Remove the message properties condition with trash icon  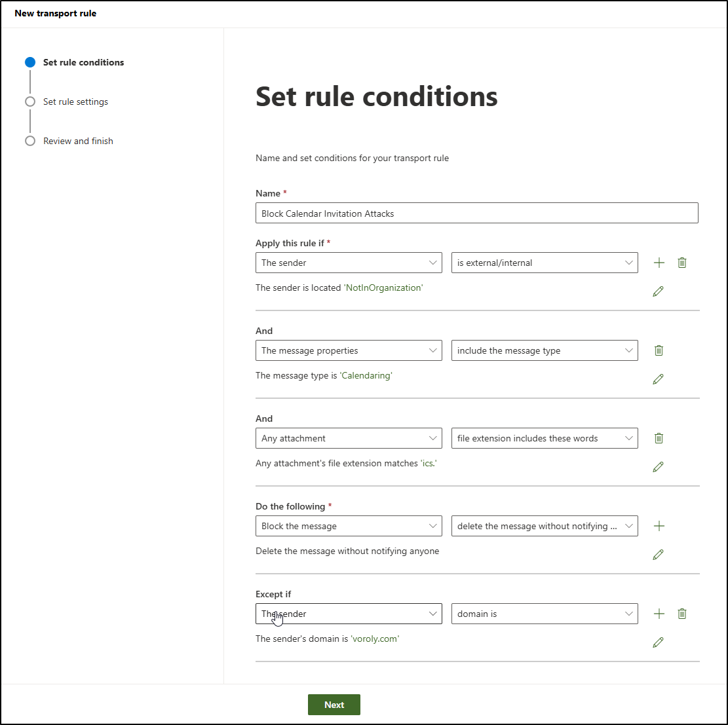(659, 350)
